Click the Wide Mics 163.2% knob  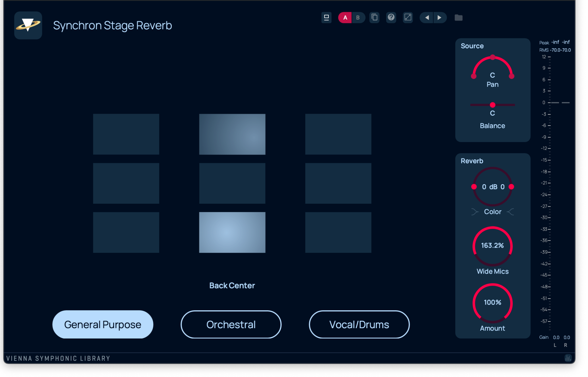click(x=493, y=246)
